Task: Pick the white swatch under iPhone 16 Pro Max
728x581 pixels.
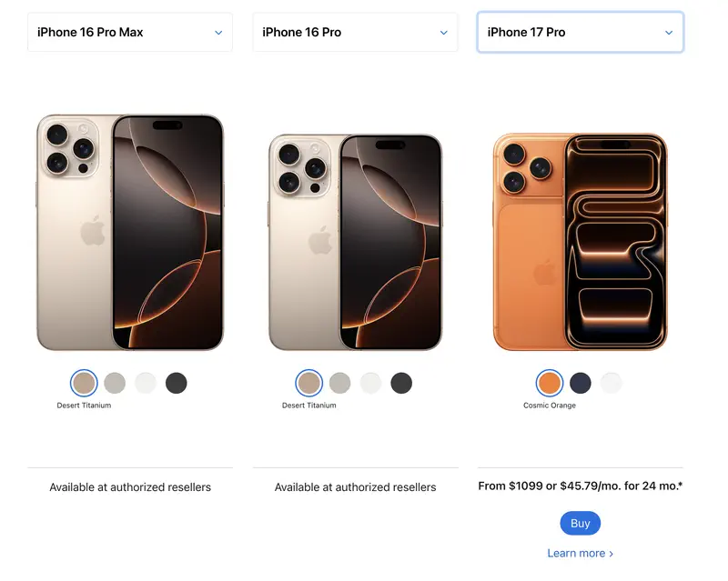Action: 146,383
